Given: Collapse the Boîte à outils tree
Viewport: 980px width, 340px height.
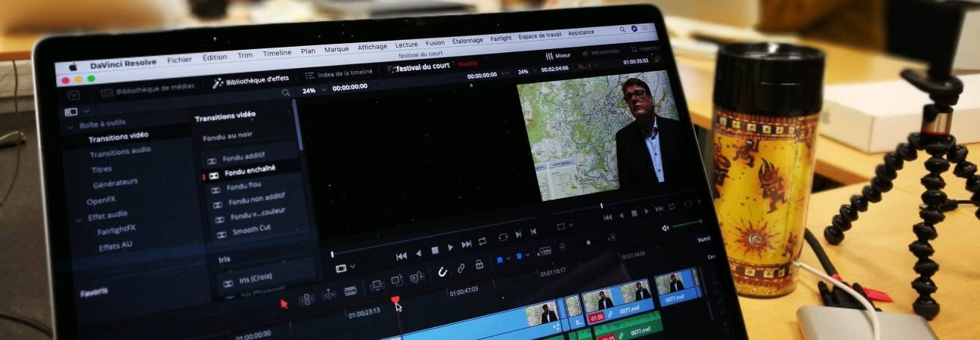Looking at the screenshot, I should [x=69, y=126].
